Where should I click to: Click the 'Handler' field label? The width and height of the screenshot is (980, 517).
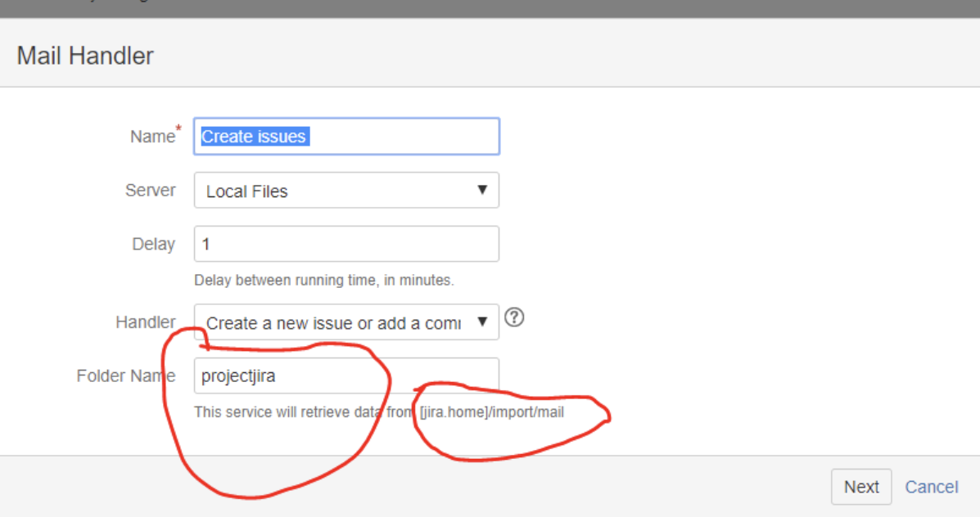click(x=145, y=322)
